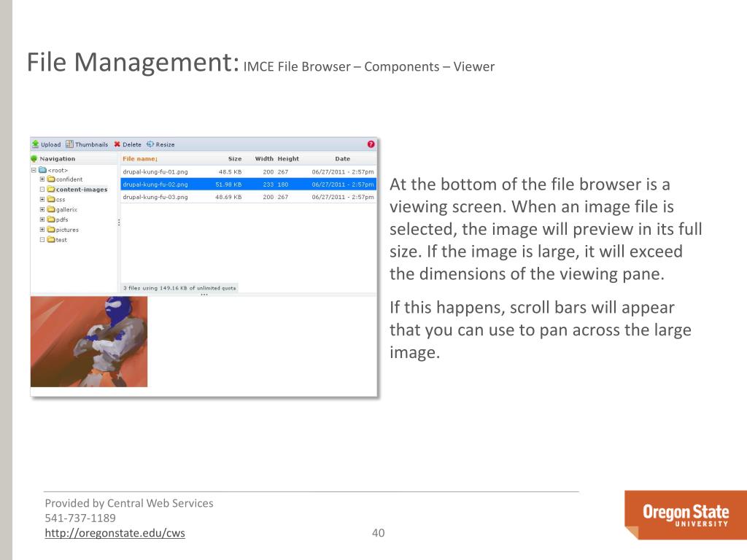Click the Upload icon in toolbar

[x=35, y=144]
